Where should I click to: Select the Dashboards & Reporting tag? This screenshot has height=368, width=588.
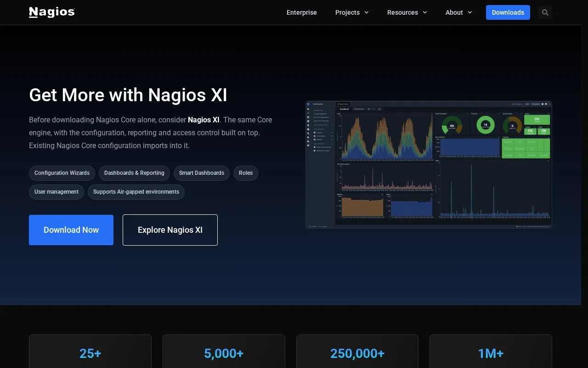coord(134,173)
